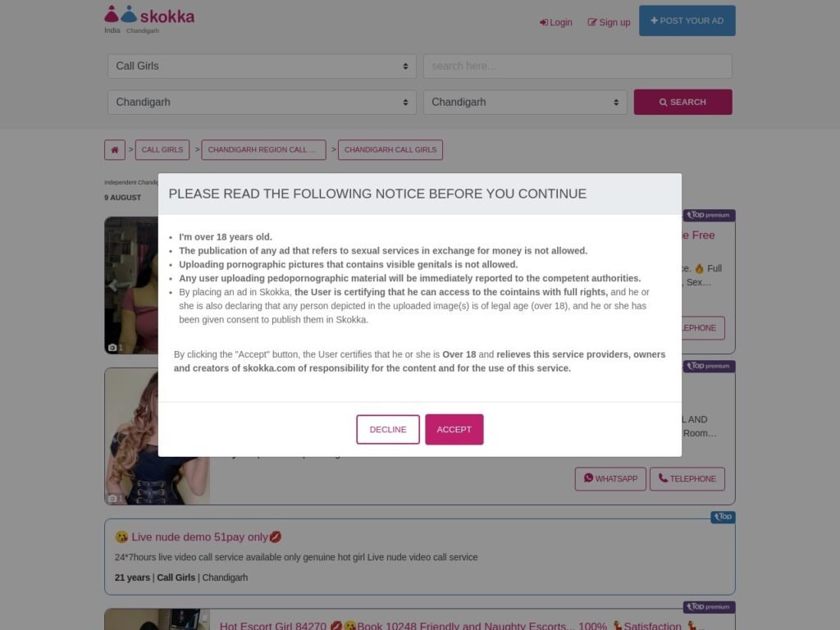This screenshot has height=630, width=840.
Task: Expand the Call Girls category dropdown
Action: (x=262, y=66)
